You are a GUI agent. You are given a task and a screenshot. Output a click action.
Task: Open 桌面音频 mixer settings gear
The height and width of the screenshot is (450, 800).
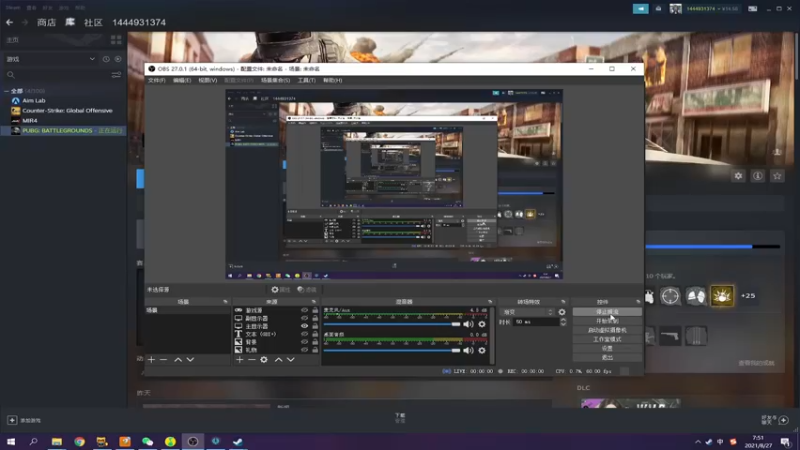(x=482, y=351)
